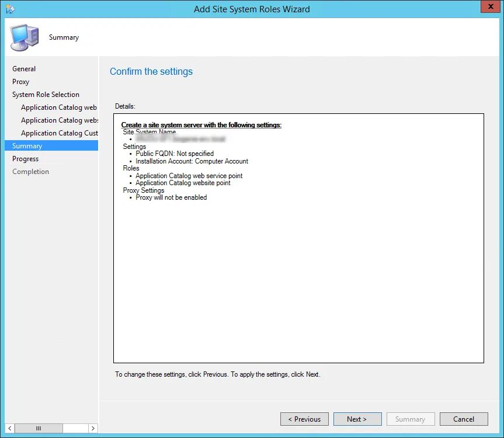Open the Progress step in the sidebar

tap(25, 158)
